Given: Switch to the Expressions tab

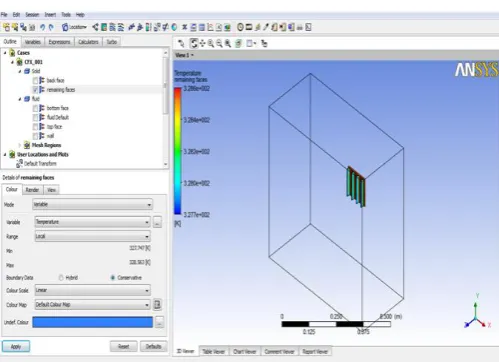Looking at the screenshot, I should [x=59, y=42].
